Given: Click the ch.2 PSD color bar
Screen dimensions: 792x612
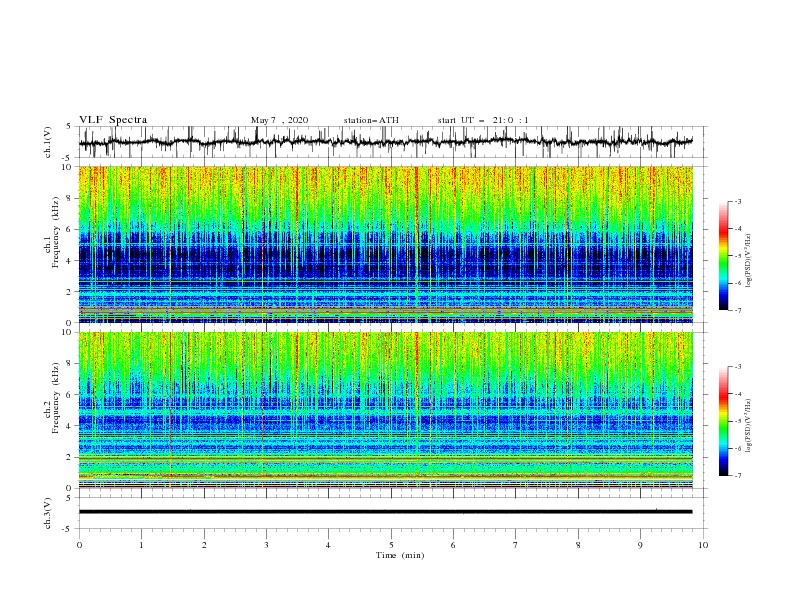Looking at the screenshot, I should [x=723, y=421].
